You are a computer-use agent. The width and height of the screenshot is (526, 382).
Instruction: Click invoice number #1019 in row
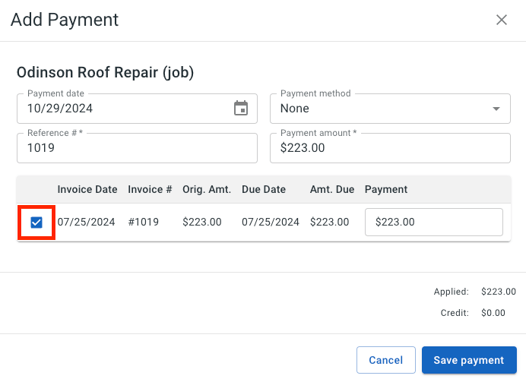click(143, 222)
